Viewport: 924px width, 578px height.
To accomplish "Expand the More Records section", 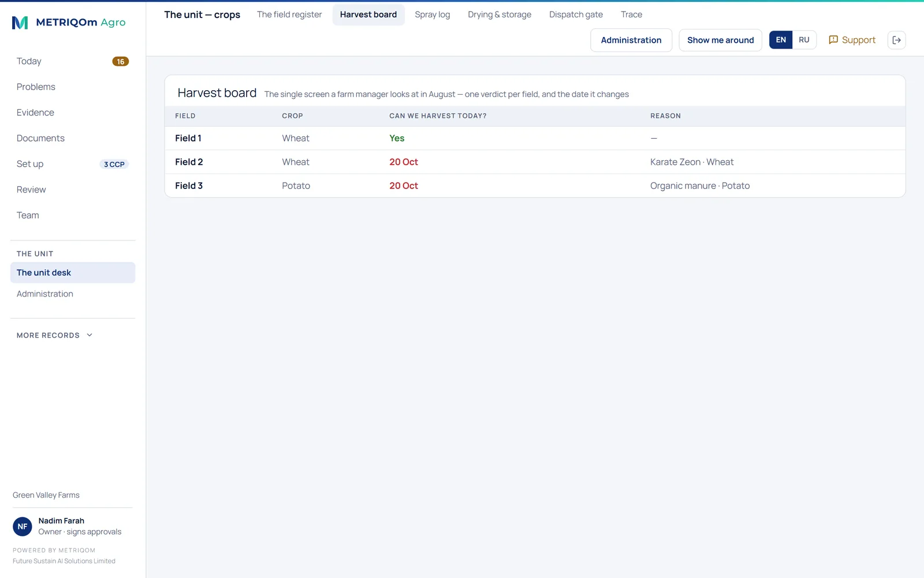I will (x=55, y=335).
